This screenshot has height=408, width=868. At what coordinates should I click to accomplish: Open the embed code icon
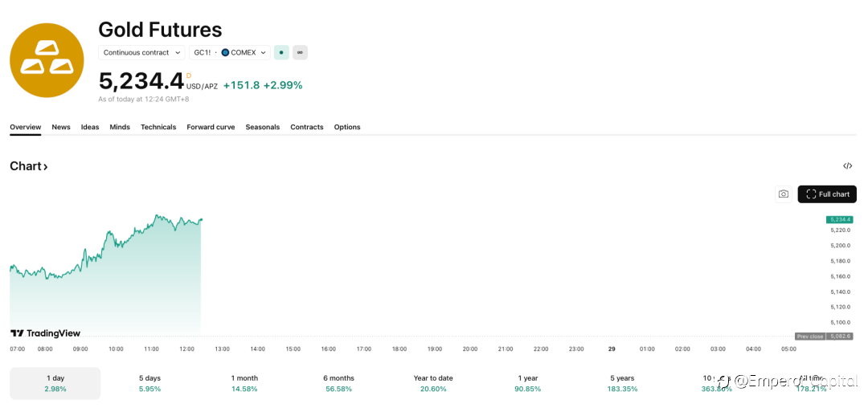pyautogui.click(x=847, y=166)
